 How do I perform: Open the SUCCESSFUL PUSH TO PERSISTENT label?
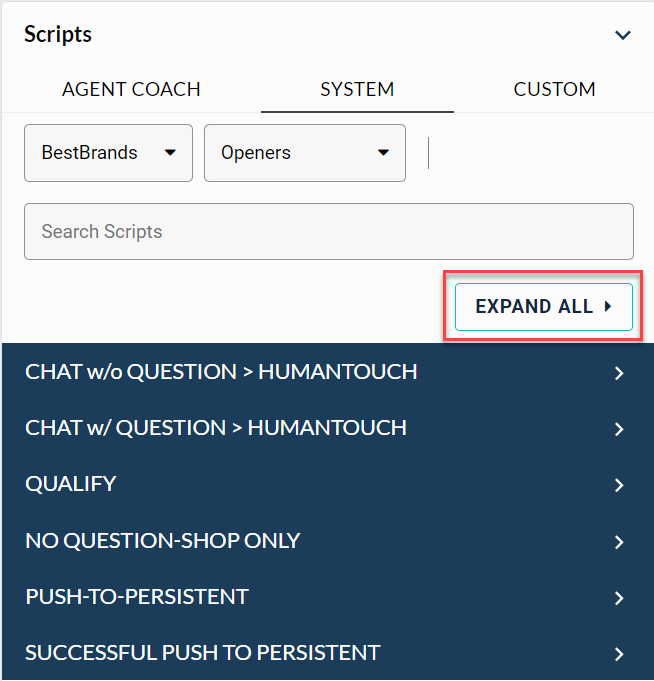[x=203, y=653]
